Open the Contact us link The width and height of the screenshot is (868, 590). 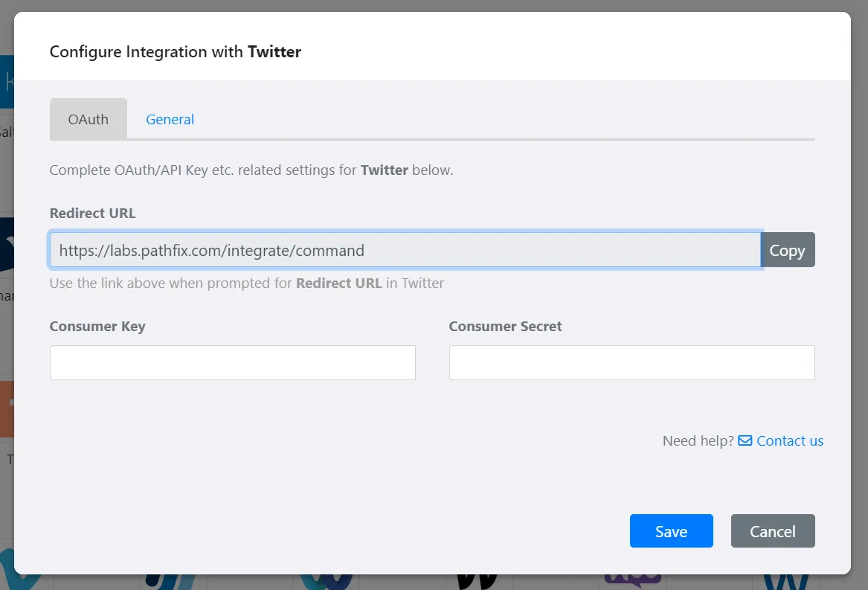pos(790,441)
